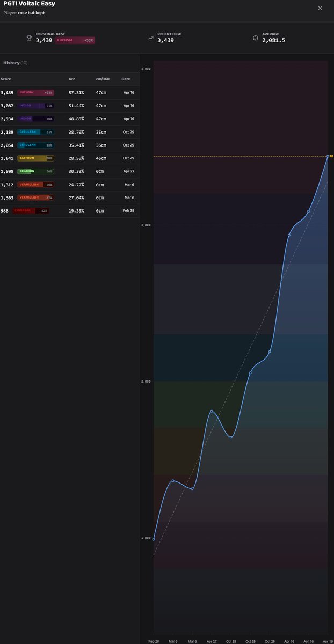This screenshot has width=334, height=644.
Task: Click the Vermillion 70% rank bar
Action: tap(35, 185)
